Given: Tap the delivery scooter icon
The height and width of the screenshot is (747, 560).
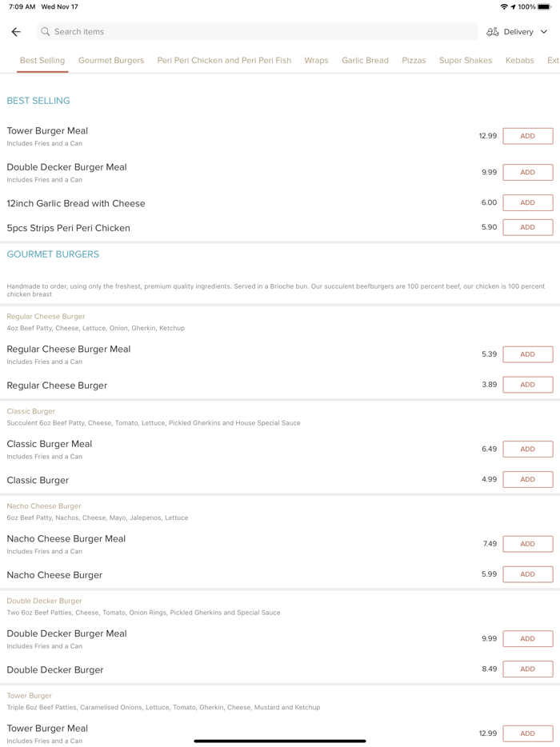Looking at the screenshot, I should (x=493, y=32).
